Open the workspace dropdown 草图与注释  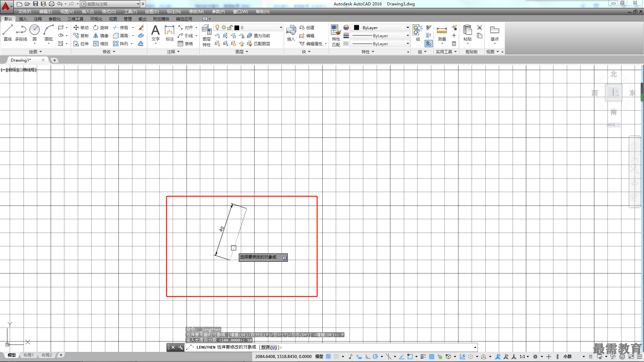pyautogui.click(x=110, y=4)
